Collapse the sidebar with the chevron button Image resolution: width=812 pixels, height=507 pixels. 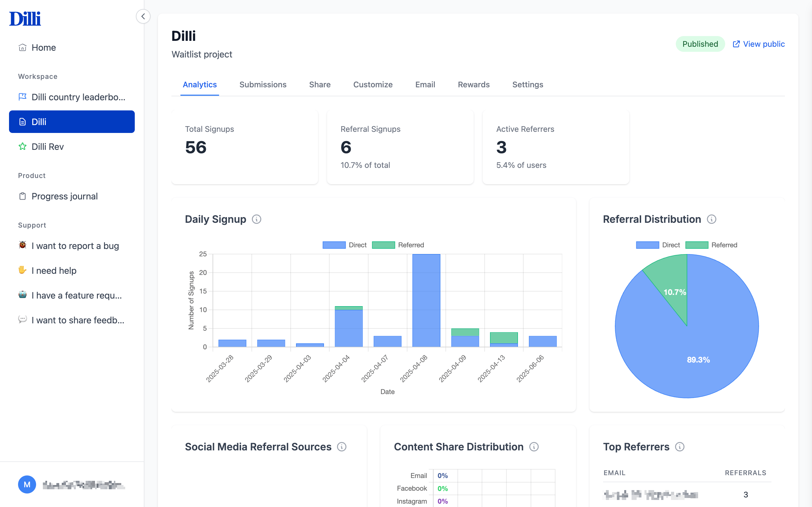[143, 16]
